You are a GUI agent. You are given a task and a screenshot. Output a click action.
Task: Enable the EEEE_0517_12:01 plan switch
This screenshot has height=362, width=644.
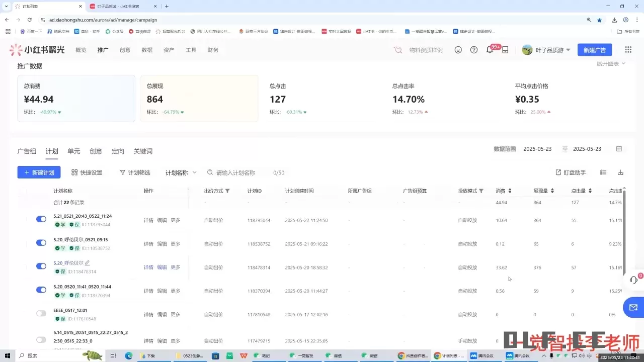pyautogui.click(x=41, y=313)
